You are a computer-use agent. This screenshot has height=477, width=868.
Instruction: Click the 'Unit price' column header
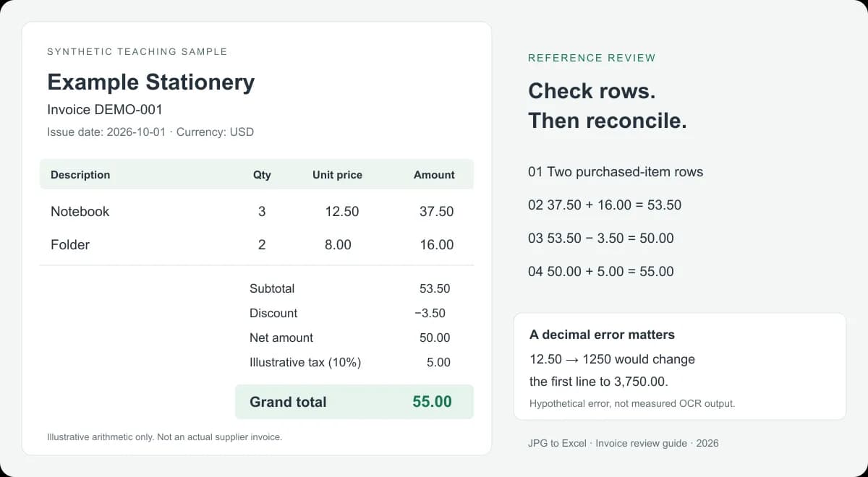click(337, 175)
